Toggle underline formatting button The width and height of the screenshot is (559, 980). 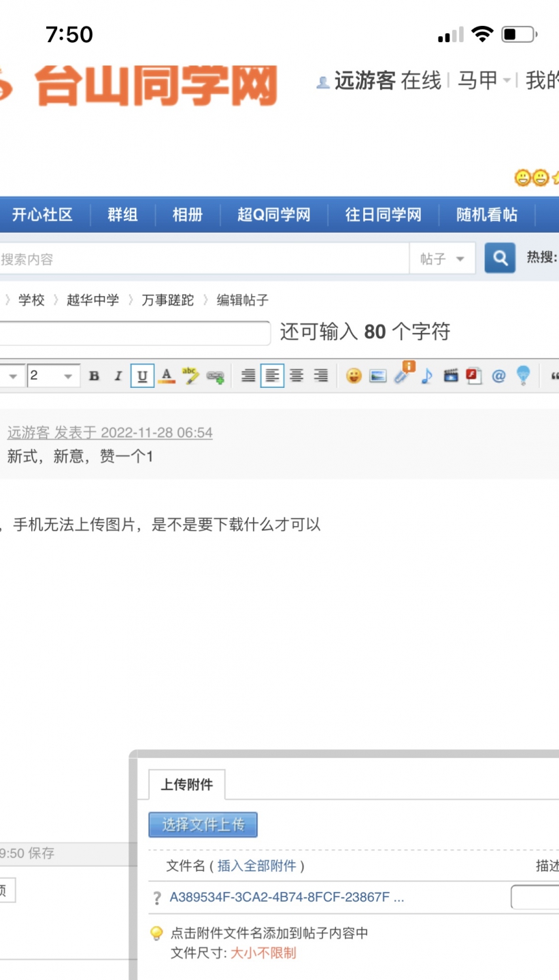[x=142, y=376]
